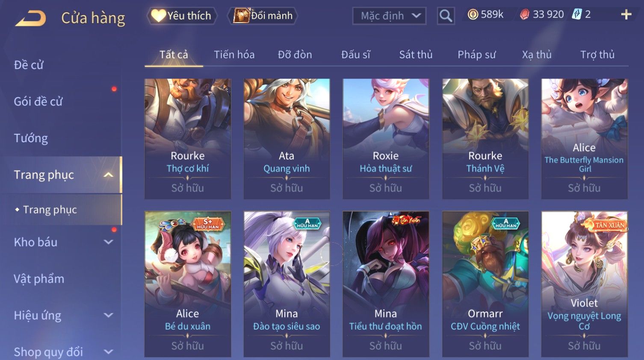Open favorites with the heart icon Yêu thích
Image resolution: width=644 pixels, height=360 pixels.
click(182, 16)
